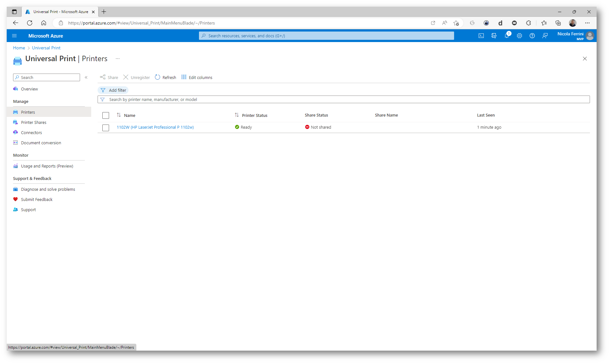This screenshot has height=364, width=610.
Task: Click the browser profile picture icon
Action: click(x=573, y=23)
